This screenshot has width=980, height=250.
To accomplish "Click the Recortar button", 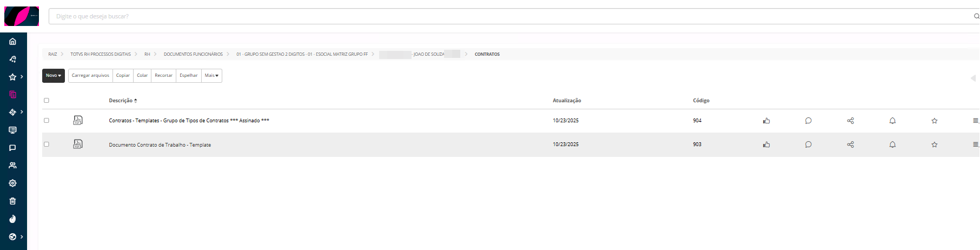I will click(x=163, y=76).
